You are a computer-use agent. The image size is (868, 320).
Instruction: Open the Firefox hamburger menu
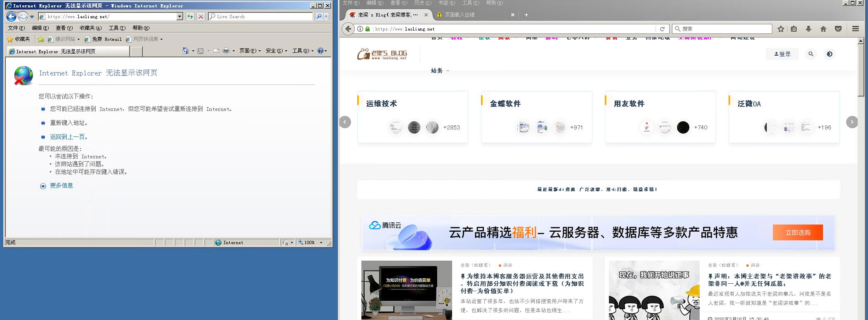click(x=855, y=29)
